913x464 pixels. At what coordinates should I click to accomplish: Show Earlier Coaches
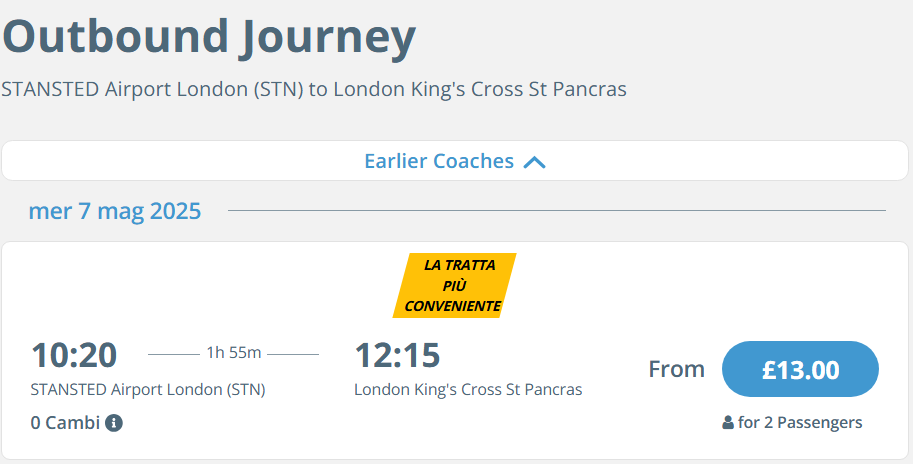[455, 161]
